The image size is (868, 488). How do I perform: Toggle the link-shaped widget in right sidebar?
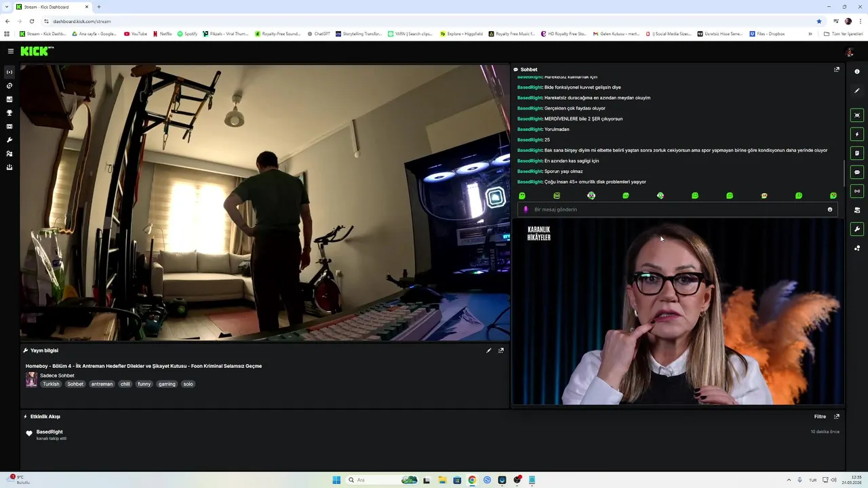tap(857, 191)
